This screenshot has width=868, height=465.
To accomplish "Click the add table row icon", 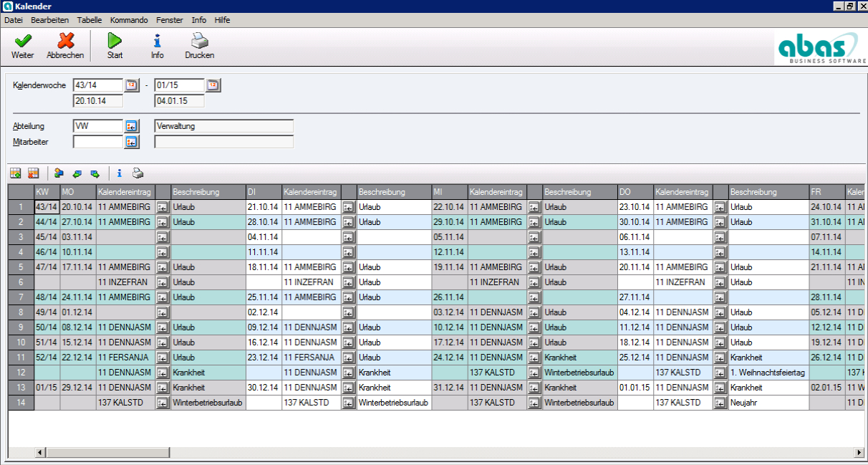I will point(15,173).
